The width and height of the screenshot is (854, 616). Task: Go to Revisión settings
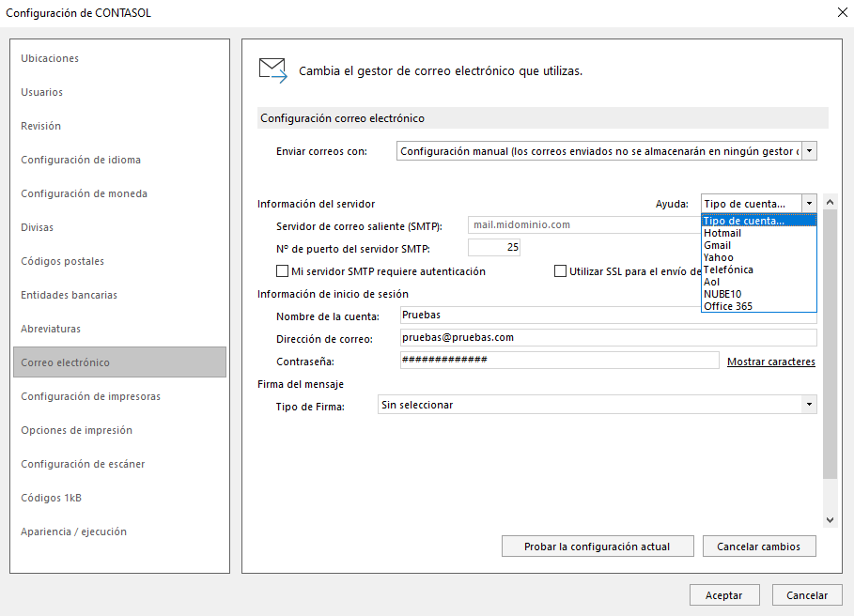coord(40,126)
